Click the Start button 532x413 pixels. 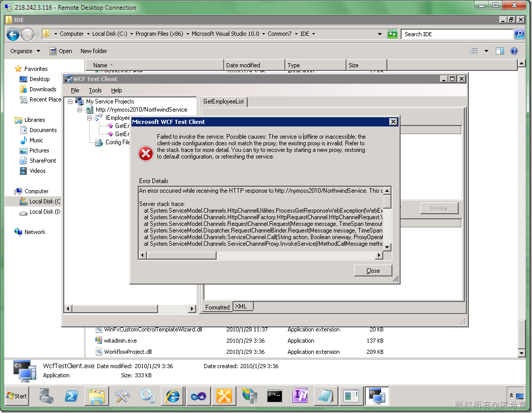[17, 396]
